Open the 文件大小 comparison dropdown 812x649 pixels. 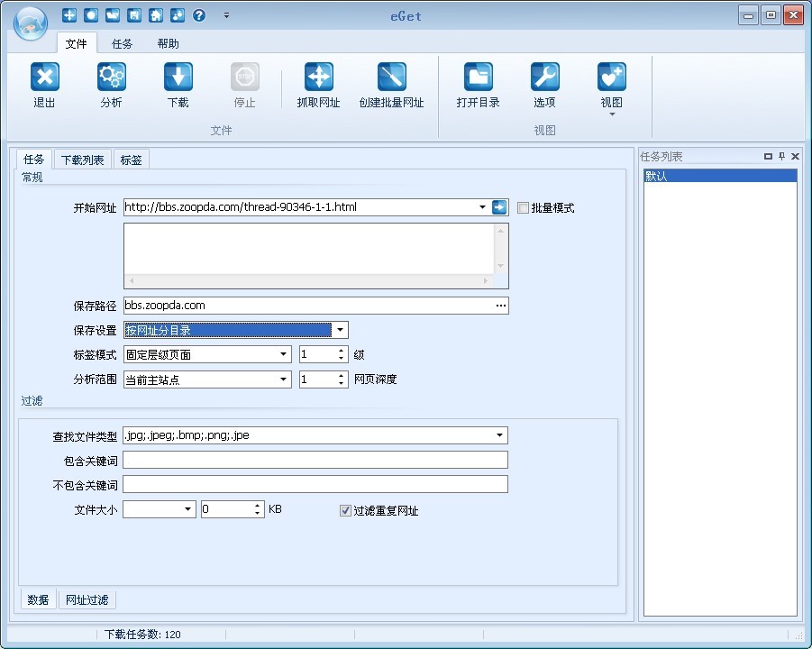click(x=188, y=509)
